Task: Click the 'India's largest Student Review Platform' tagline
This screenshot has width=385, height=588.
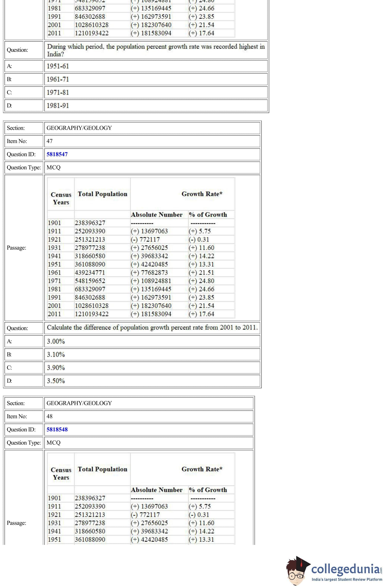Action: 346,579
